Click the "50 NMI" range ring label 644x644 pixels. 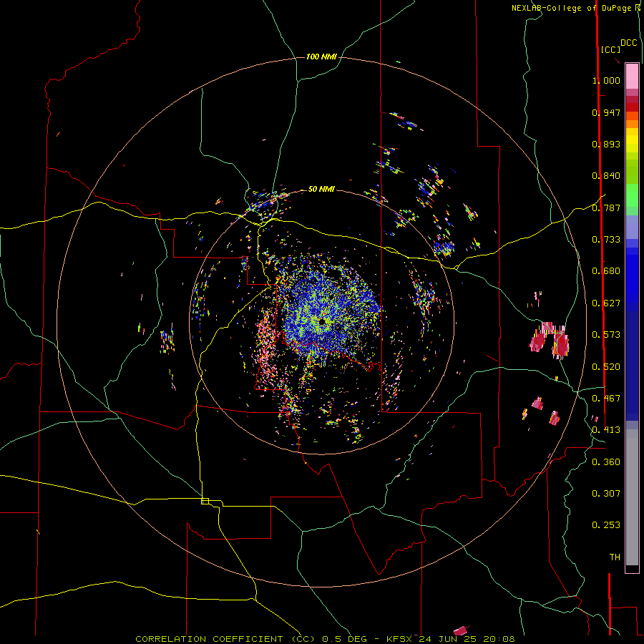(321, 189)
